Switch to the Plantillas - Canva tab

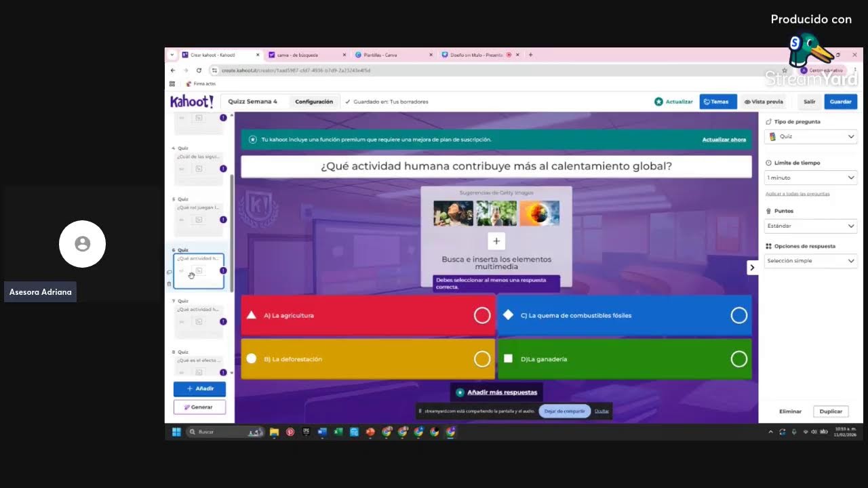coord(394,55)
